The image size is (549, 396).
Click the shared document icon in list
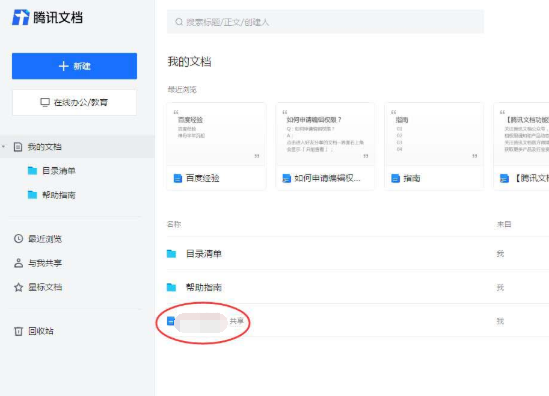tap(171, 321)
